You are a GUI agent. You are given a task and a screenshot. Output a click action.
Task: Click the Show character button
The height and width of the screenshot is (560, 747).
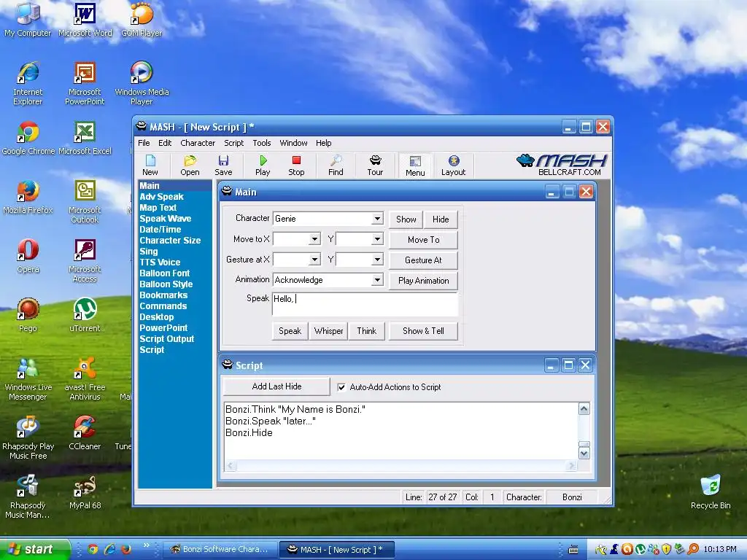click(x=406, y=219)
